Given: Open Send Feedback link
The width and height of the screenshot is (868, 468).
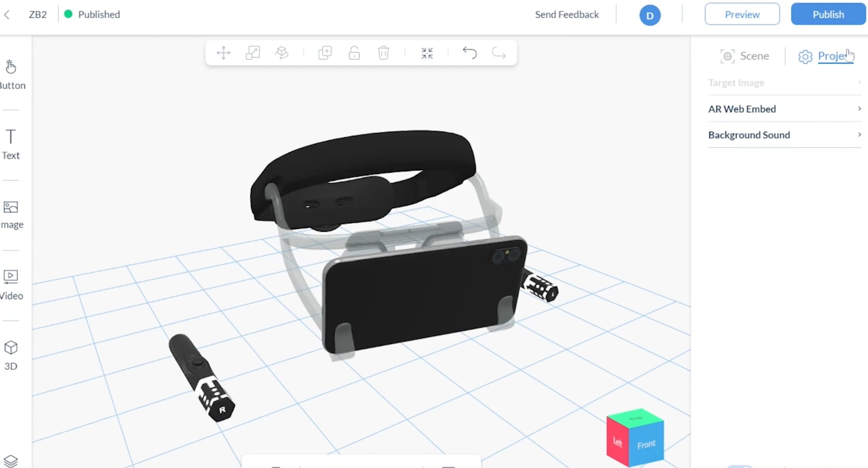Looking at the screenshot, I should click(x=567, y=14).
